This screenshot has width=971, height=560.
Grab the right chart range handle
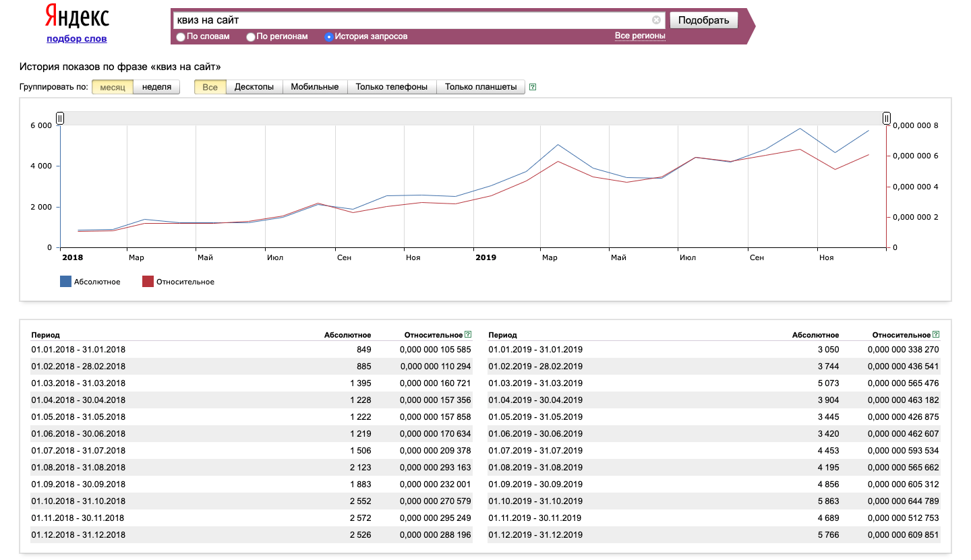click(886, 119)
